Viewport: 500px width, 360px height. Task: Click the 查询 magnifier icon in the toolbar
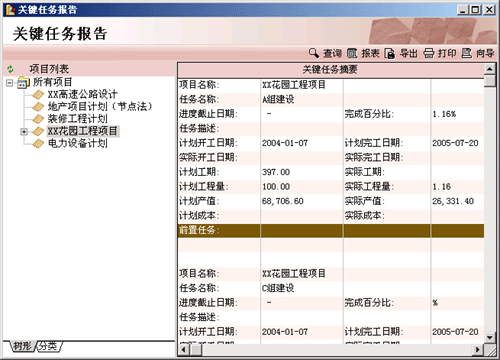[x=314, y=53]
